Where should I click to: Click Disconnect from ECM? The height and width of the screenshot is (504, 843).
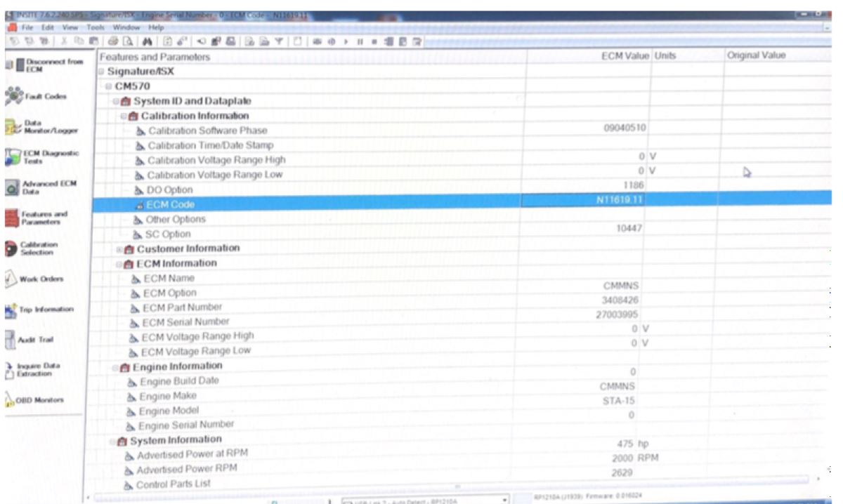[x=42, y=66]
